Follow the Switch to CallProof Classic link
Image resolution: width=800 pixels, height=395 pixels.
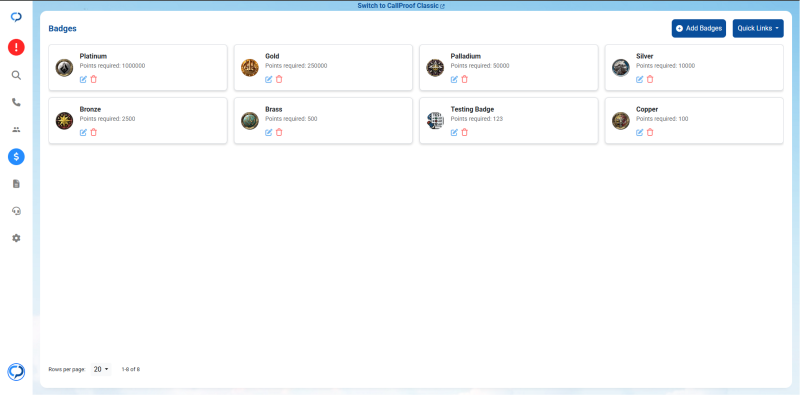pos(401,6)
